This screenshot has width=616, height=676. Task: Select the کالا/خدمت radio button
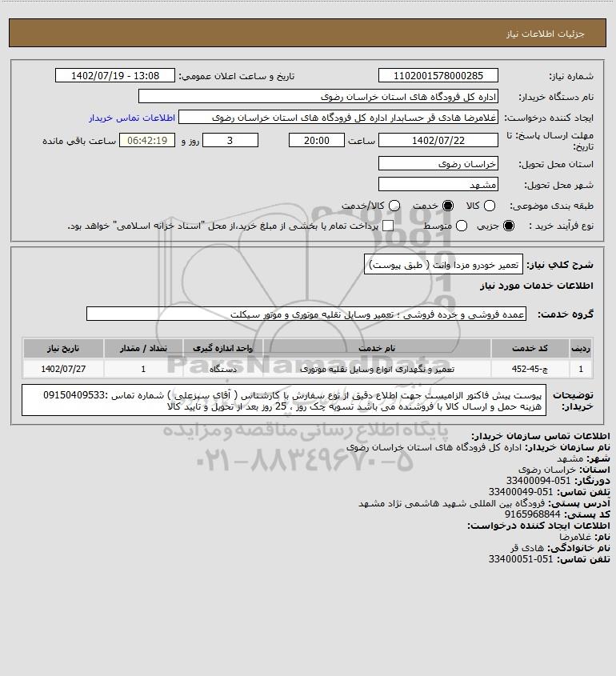[x=394, y=206]
